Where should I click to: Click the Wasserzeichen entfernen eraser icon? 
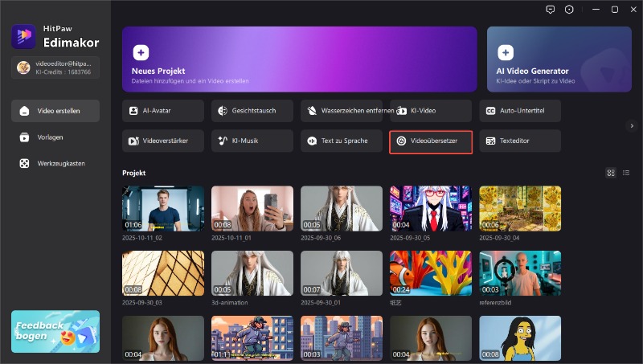[312, 111]
